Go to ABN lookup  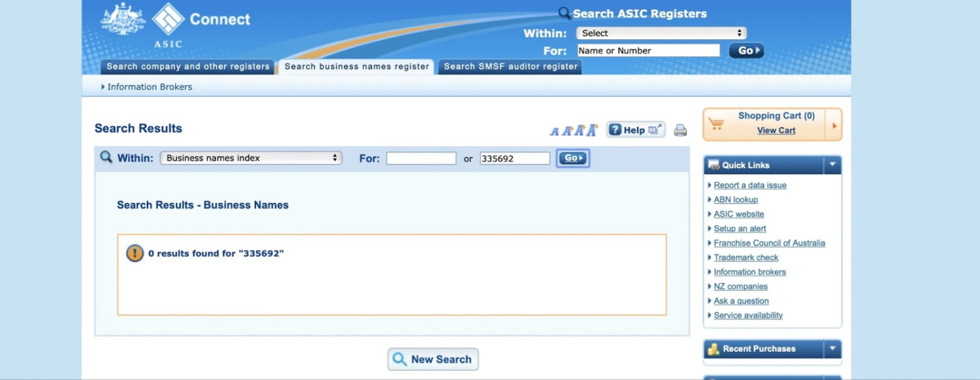(x=736, y=200)
